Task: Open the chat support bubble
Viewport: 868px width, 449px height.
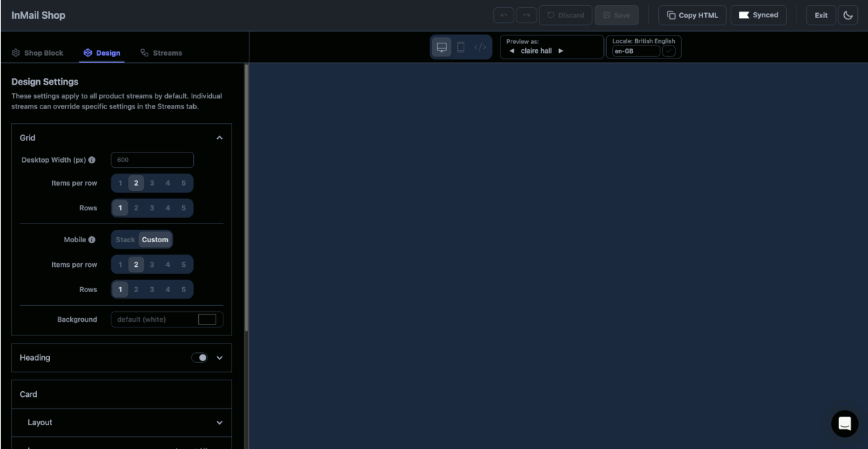Action: 844,424
